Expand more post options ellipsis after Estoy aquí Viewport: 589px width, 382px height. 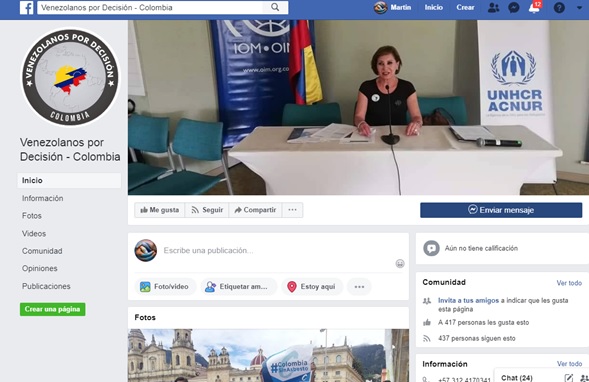(x=359, y=287)
